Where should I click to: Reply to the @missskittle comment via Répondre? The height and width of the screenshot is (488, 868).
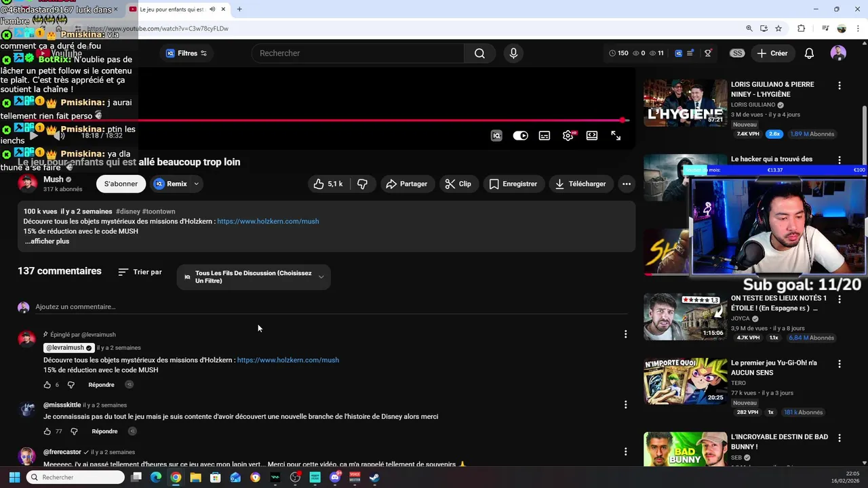(104, 431)
